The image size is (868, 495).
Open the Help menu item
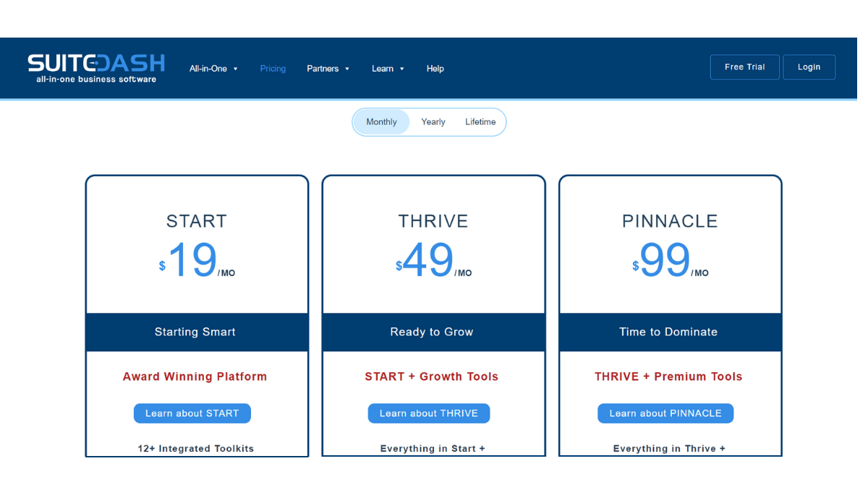coord(435,68)
